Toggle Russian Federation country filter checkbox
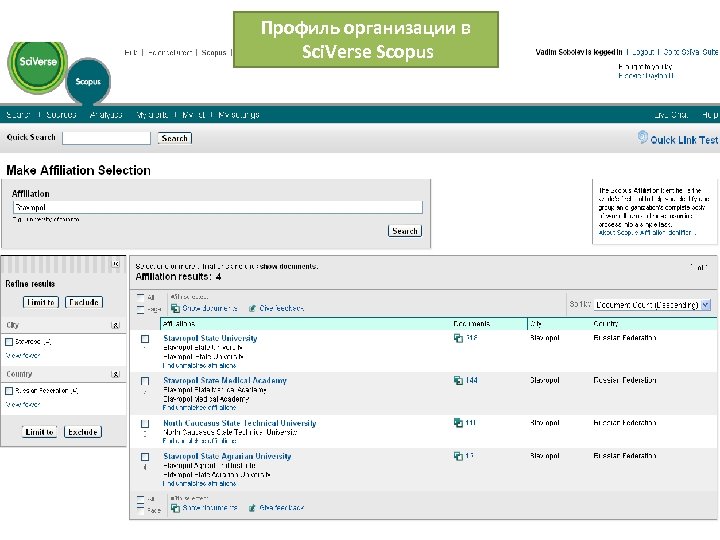The height and width of the screenshot is (540, 720). 9,391
